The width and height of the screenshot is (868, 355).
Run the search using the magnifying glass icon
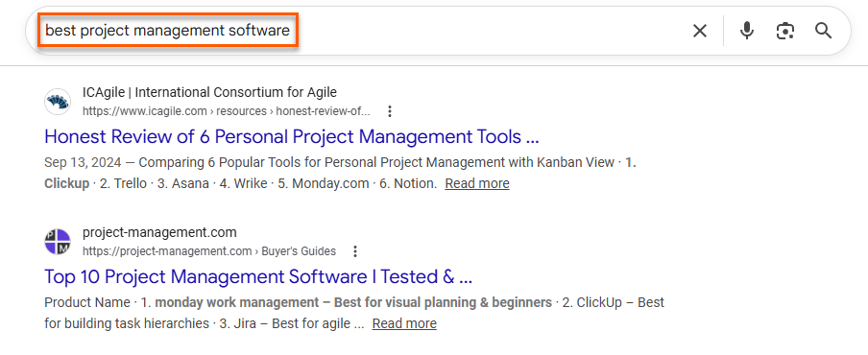point(824,31)
